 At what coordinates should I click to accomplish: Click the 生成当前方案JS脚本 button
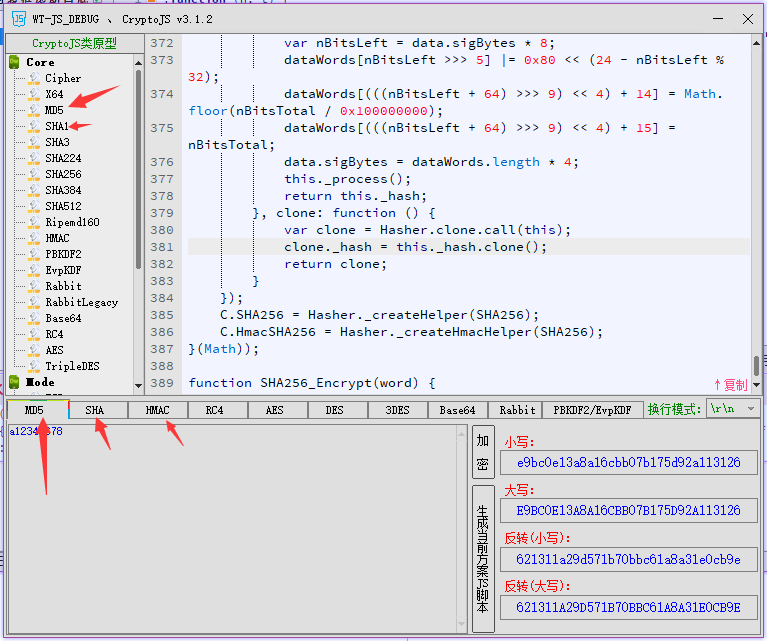point(483,558)
